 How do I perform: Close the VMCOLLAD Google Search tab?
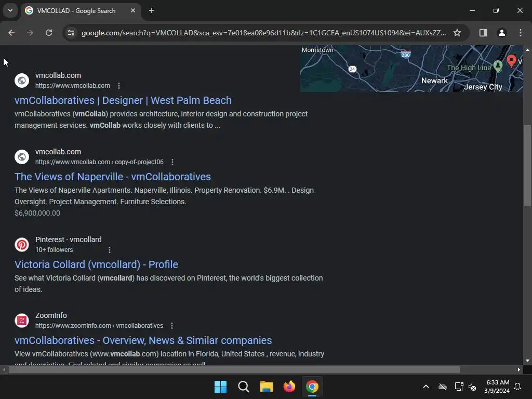click(133, 10)
